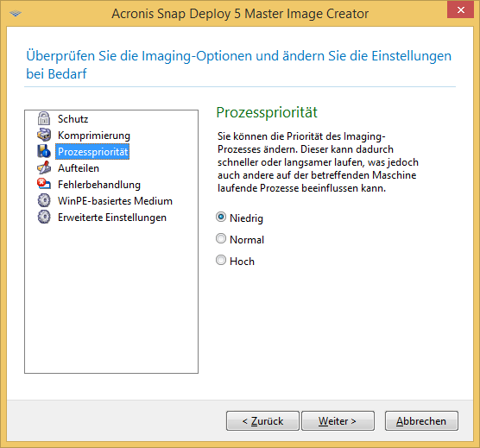Image resolution: width=480 pixels, height=448 pixels.
Task: Open the Aufteilen options
Action: 79,168
